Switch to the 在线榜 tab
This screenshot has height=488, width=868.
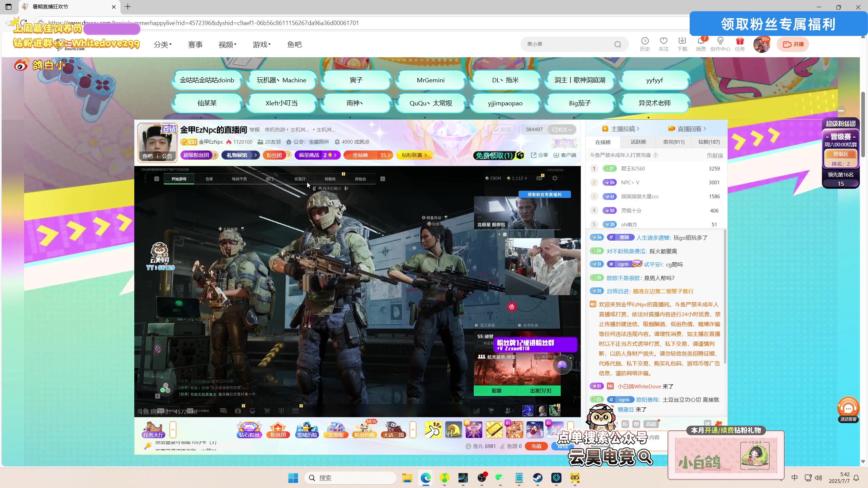(x=603, y=142)
